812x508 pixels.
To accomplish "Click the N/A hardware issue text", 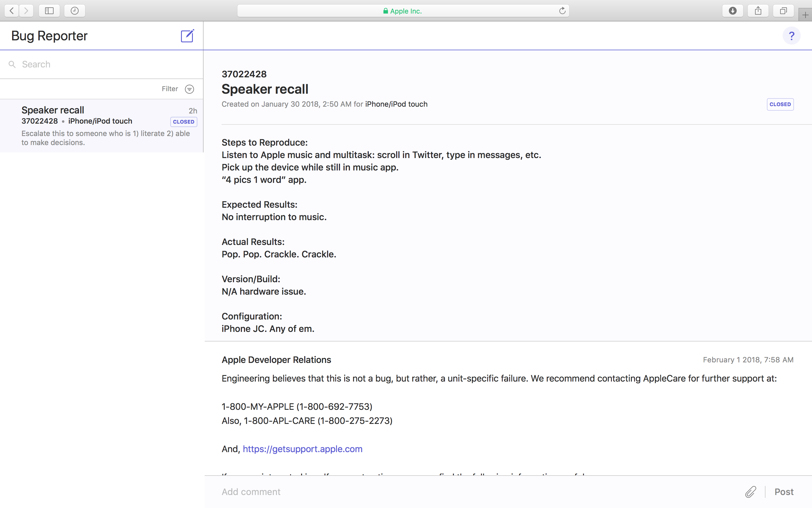I will click(264, 292).
